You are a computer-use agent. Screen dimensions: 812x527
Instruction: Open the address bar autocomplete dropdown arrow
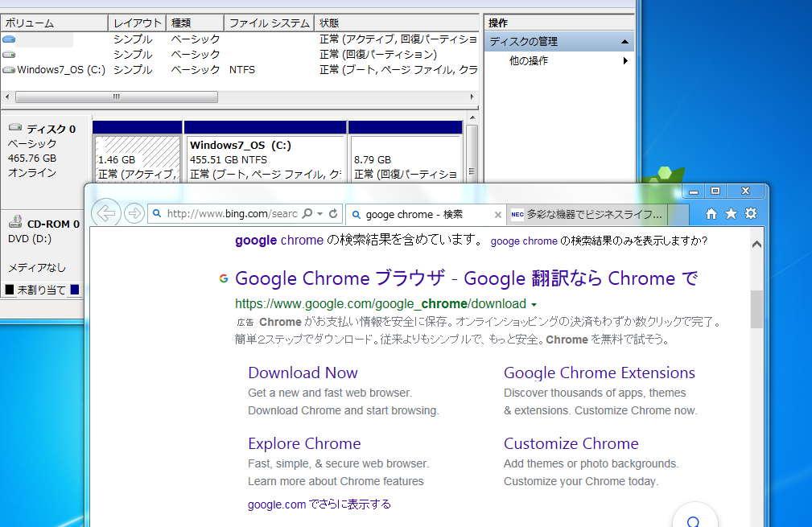320,214
